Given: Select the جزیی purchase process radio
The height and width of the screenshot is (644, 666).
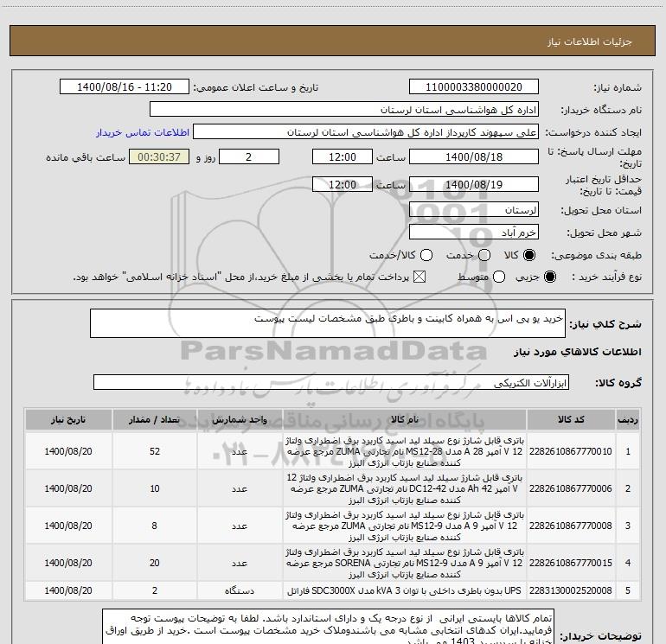Looking at the screenshot, I should pyautogui.click(x=549, y=277).
